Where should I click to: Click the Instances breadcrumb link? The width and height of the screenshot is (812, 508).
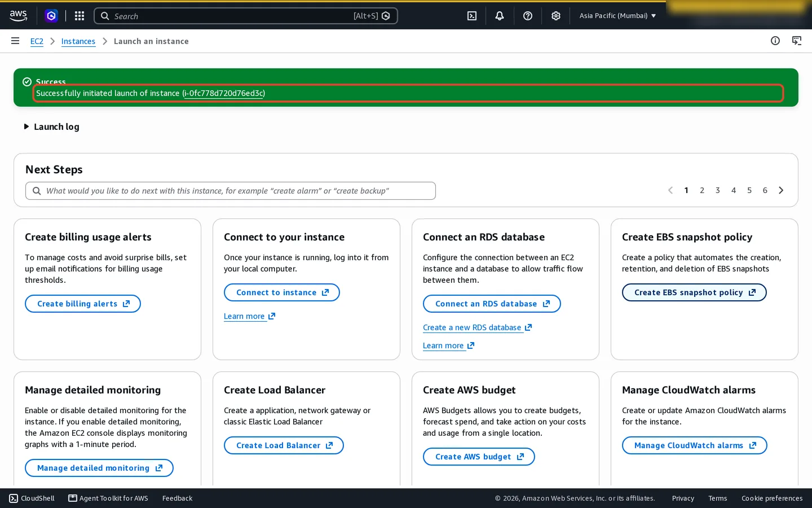[x=78, y=41]
